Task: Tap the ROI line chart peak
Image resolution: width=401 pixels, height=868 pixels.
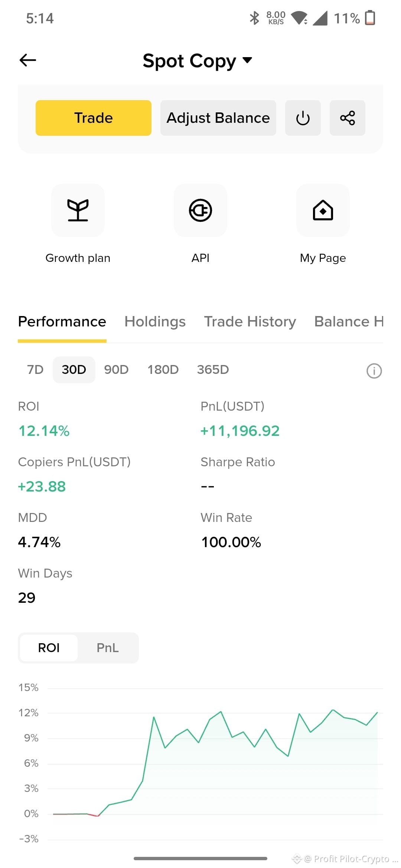Action: [x=333, y=710]
